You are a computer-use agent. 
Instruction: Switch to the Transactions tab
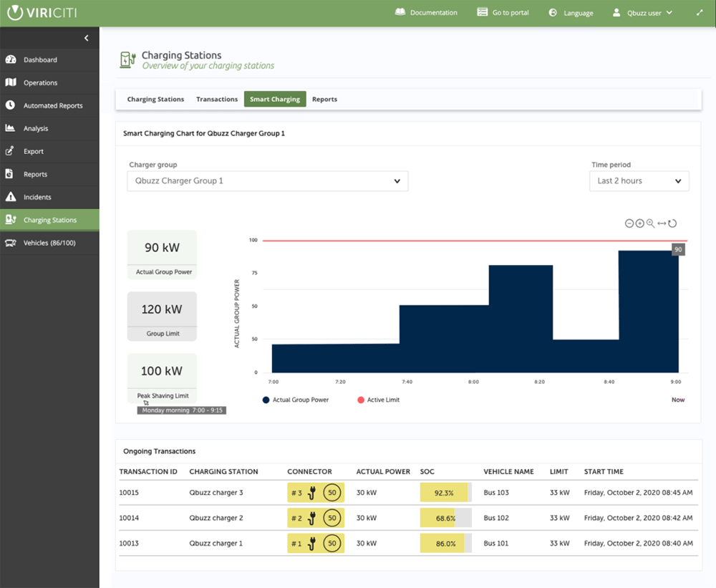pyautogui.click(x=217, y=100)
